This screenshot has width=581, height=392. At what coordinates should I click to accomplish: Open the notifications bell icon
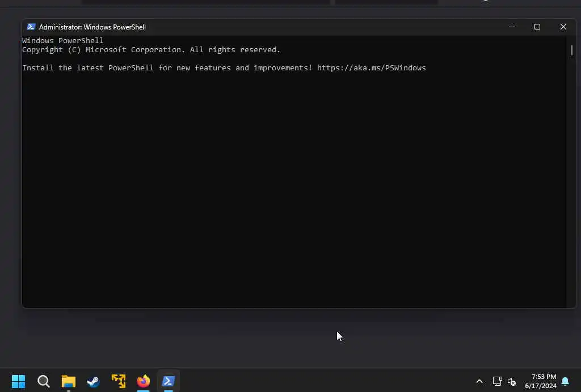pyautogui.click(x=565, y=381)
